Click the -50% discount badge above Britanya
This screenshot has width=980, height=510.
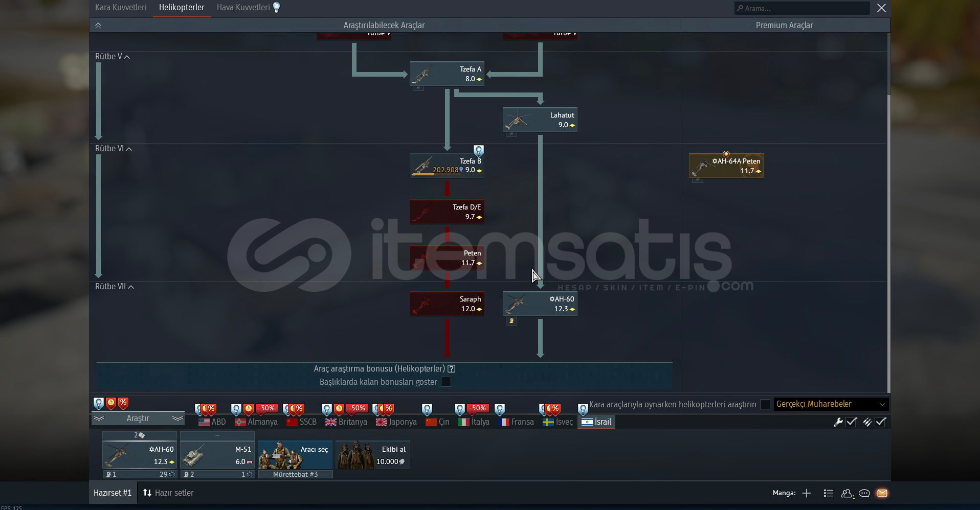(357, 408)
